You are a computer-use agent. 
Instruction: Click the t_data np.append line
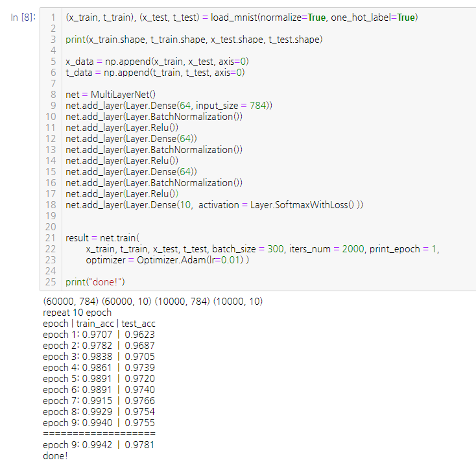[x=155, y=73]
